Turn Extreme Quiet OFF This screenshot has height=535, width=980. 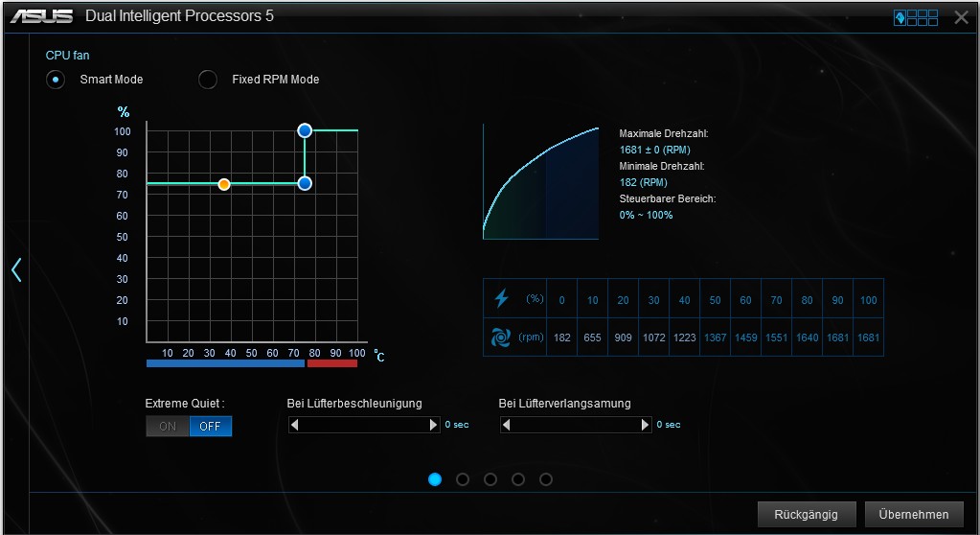[210, 426]
